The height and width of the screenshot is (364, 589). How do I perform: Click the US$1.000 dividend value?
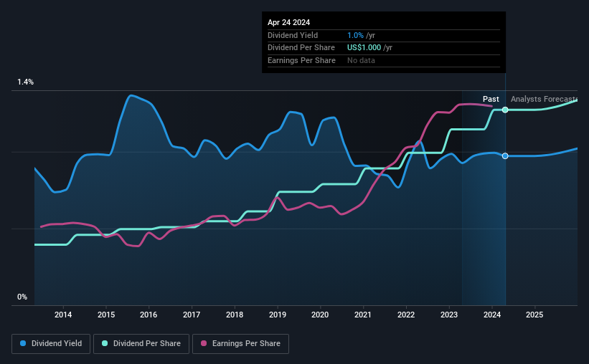coord(364,48)
